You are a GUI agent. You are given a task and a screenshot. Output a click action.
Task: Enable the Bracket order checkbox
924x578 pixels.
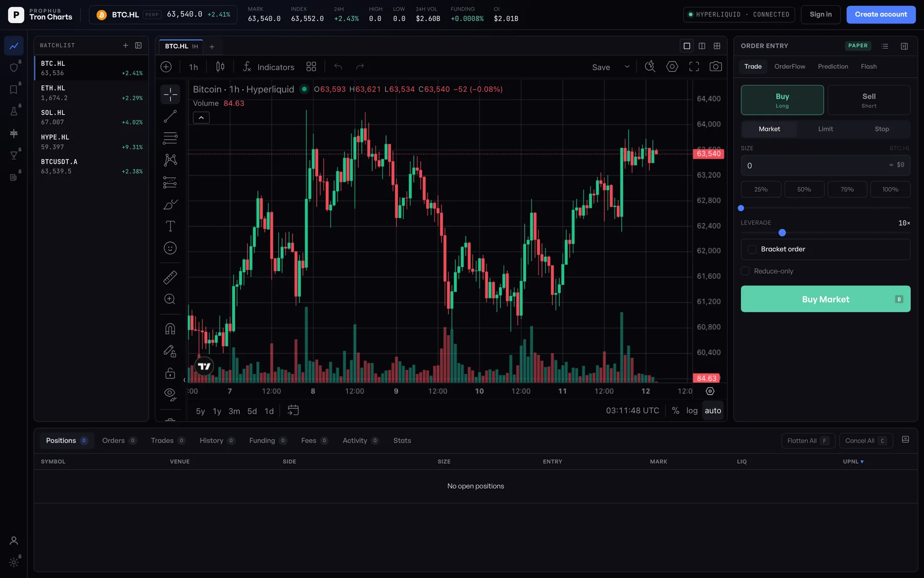tap(752, 249)
